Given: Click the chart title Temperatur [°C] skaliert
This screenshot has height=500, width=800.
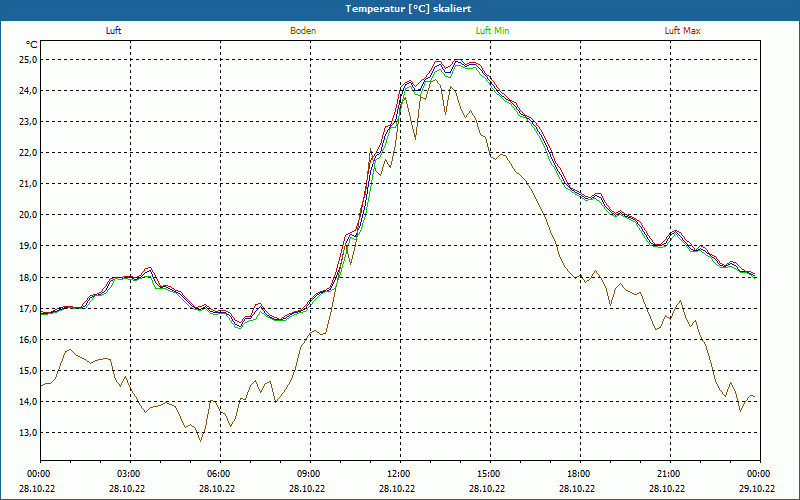Looking at the screenshot, I should coord(408,9).
